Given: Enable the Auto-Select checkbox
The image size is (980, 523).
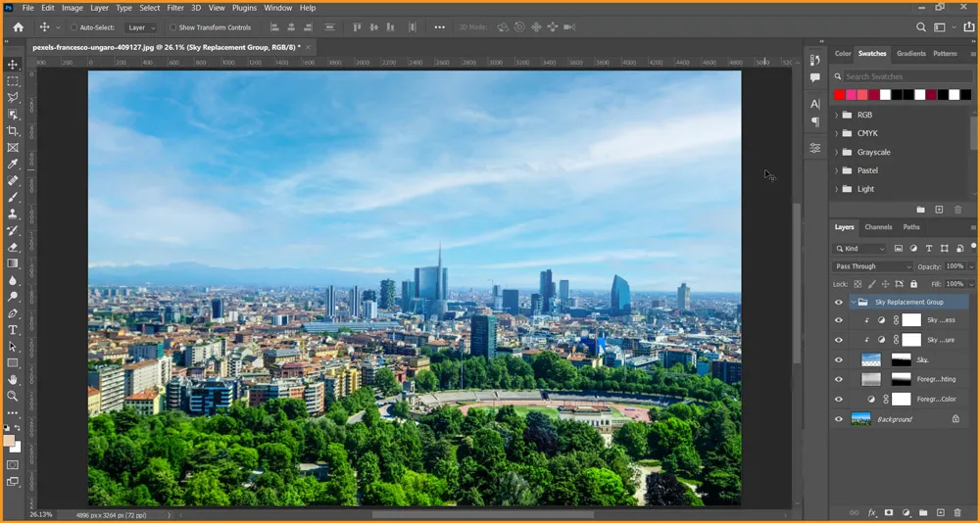Looking at the screenshot, I should click(x=73, y=27).
